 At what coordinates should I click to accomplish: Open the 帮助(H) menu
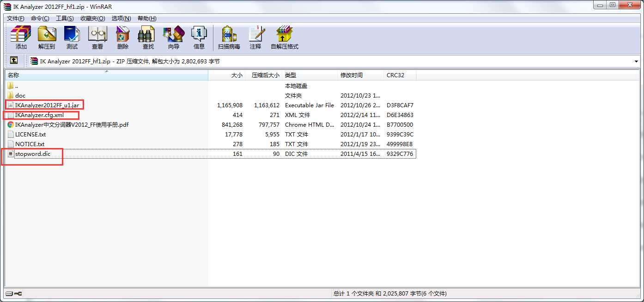147,18
